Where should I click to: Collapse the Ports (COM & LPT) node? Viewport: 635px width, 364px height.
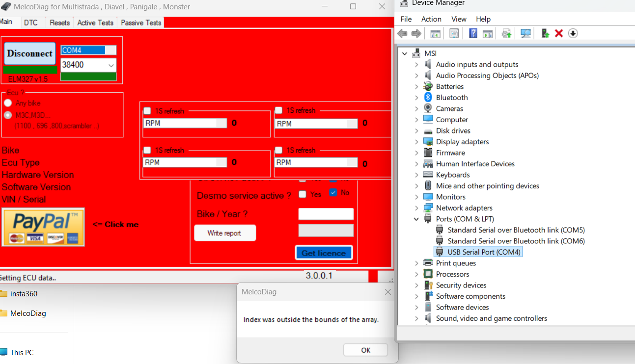[416, 219]
